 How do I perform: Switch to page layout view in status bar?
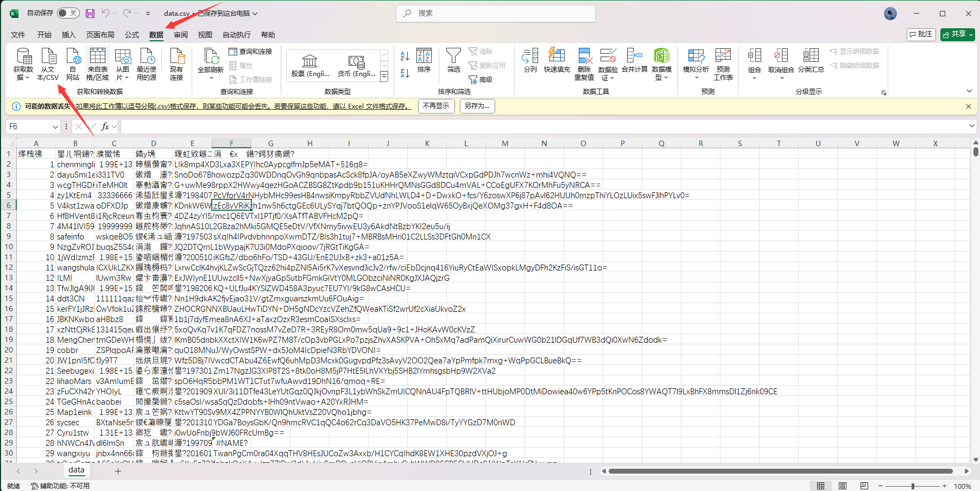[x=843, y=486]
